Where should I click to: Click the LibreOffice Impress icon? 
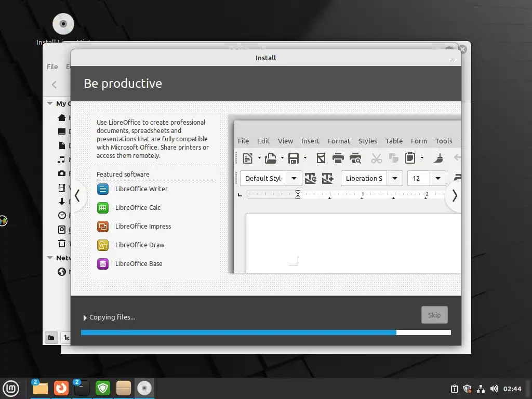tap(103, 227)
